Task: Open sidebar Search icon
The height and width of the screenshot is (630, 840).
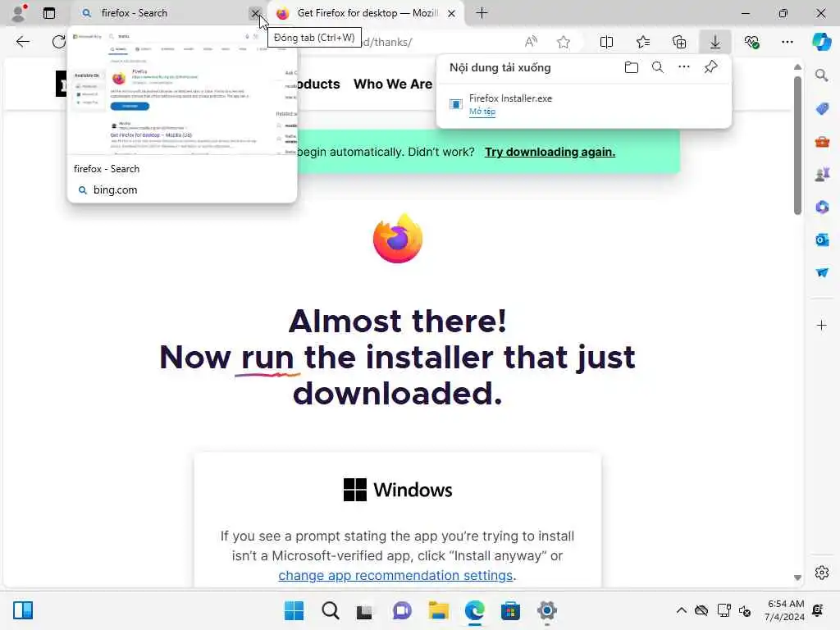Action: (x=821, y=75)
